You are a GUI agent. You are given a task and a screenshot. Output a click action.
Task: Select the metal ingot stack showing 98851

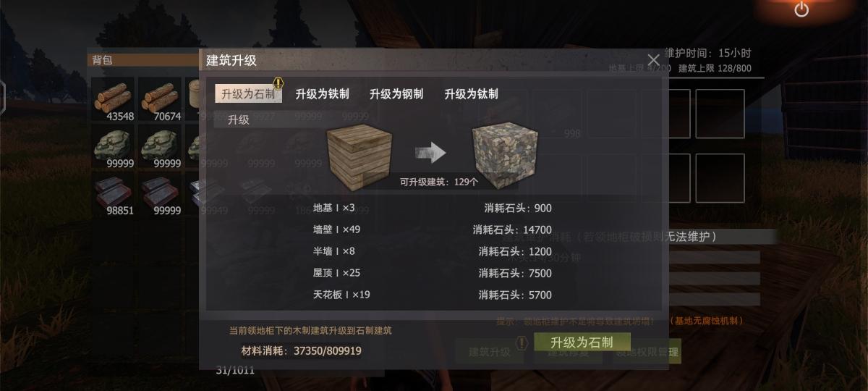(x=114, y=195)
